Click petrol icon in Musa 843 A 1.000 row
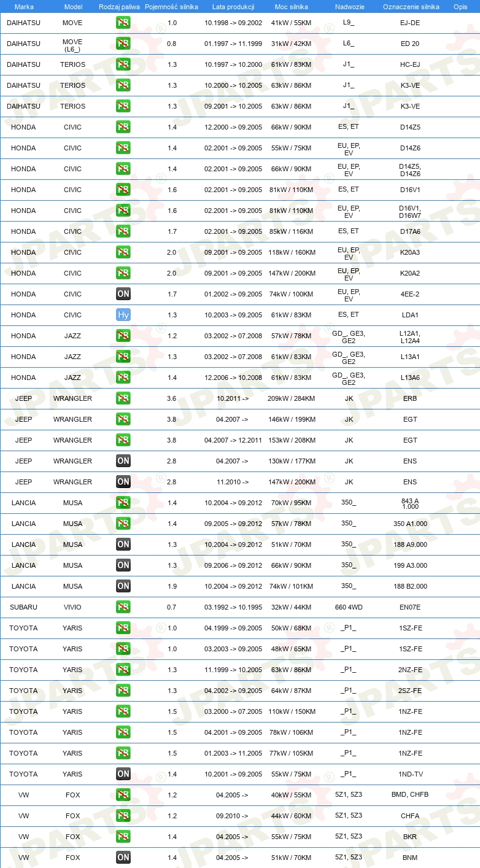This screenshot has width=480, height=868. pyautogui.click(x=123, y=503)
